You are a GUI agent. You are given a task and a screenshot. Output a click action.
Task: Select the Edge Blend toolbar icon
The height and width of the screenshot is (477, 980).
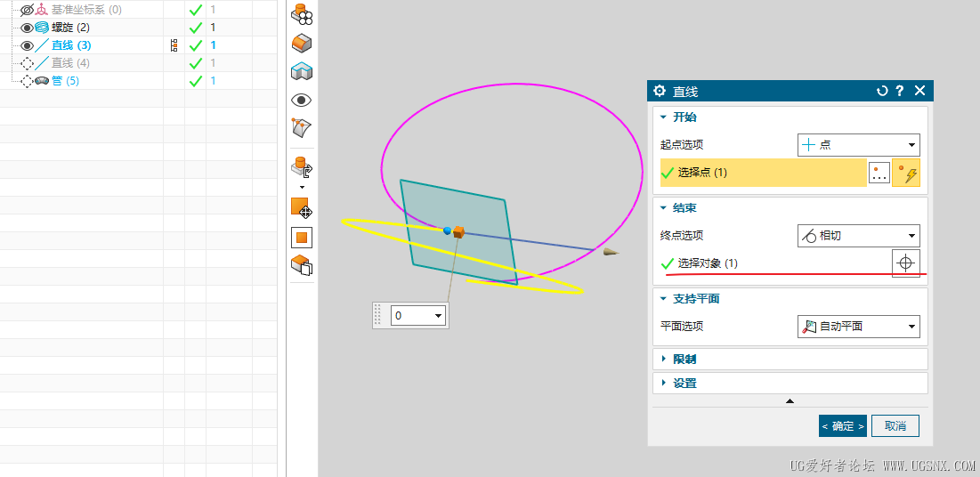302,43
